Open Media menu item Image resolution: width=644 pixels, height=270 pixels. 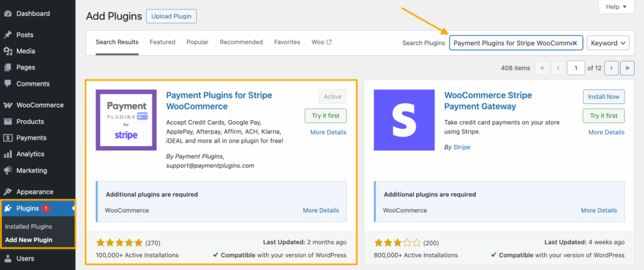pyautogui.click(x=37, y=51)
